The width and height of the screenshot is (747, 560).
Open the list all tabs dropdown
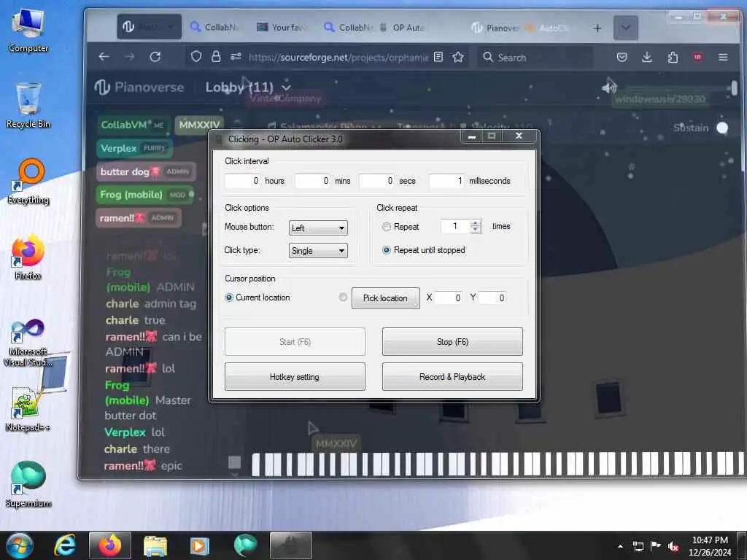(625, 28)
